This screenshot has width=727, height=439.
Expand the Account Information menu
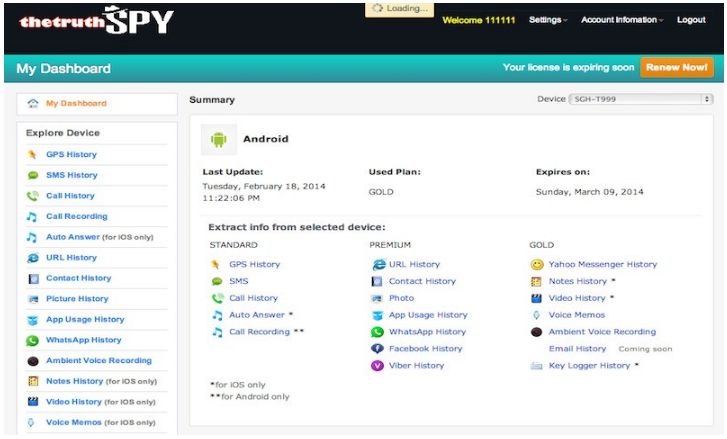pos(623,20)
